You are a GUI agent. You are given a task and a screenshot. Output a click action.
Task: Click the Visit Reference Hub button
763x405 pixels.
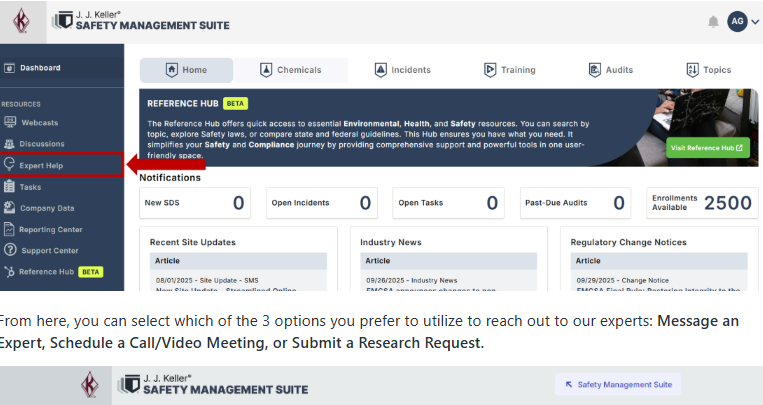[708, 147]
